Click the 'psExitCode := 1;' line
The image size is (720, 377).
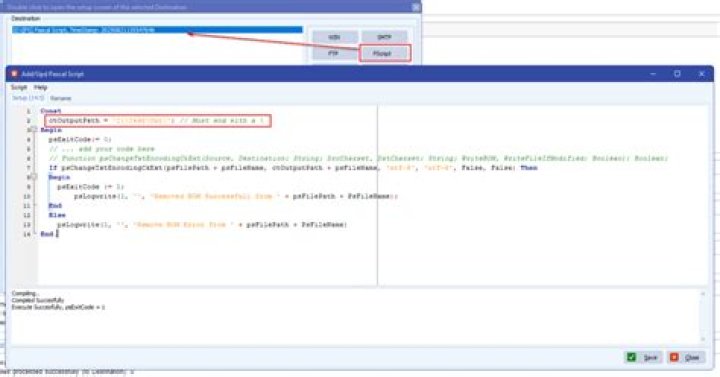click(90, 187)
